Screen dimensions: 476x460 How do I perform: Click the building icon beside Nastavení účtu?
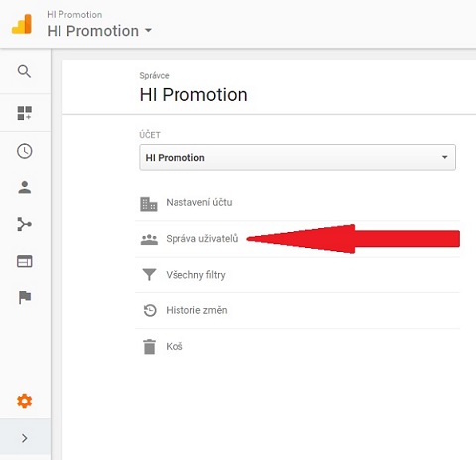pos(149,204)
